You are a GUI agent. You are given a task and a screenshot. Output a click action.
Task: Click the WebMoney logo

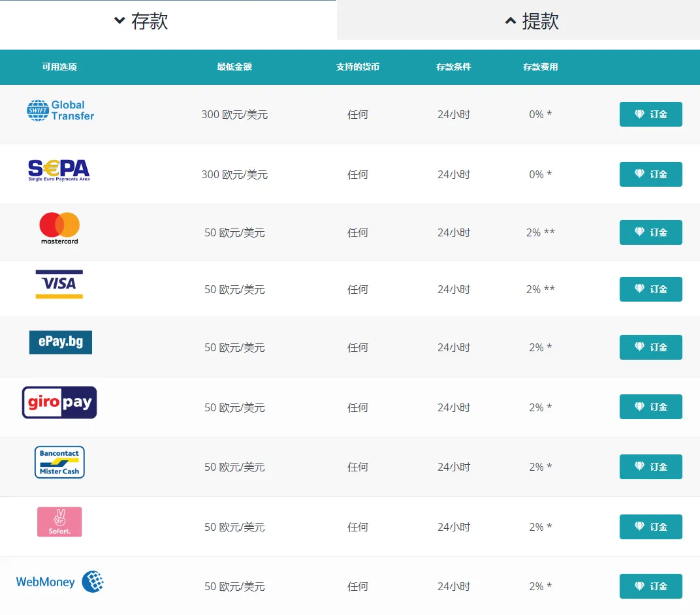coord(60,582)
